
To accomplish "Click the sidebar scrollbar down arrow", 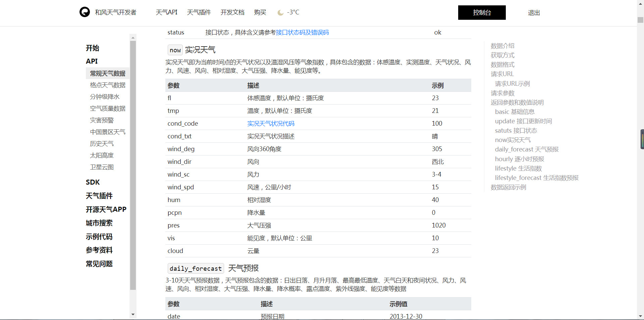I will click(x=133, y=315).
